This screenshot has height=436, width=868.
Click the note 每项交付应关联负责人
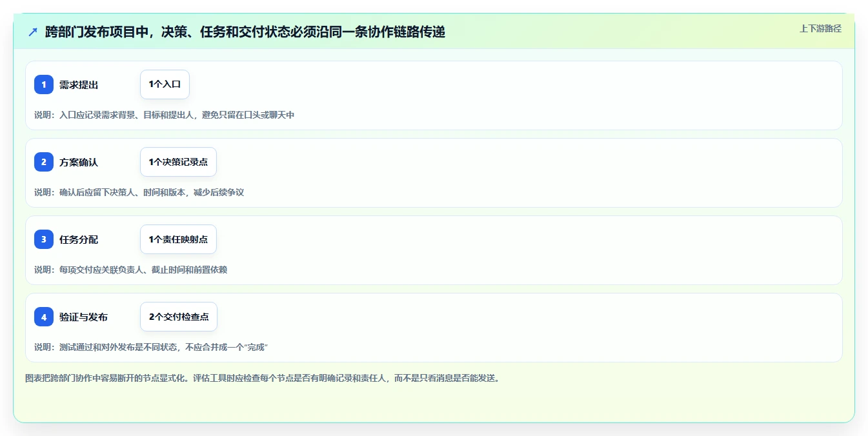130,270
